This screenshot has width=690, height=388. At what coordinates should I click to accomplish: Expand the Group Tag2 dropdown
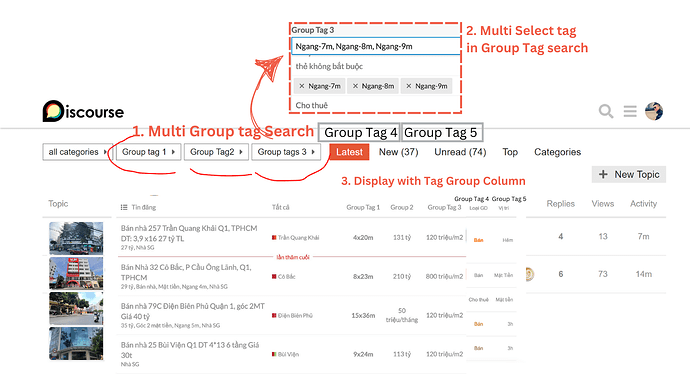click(216, 152)
